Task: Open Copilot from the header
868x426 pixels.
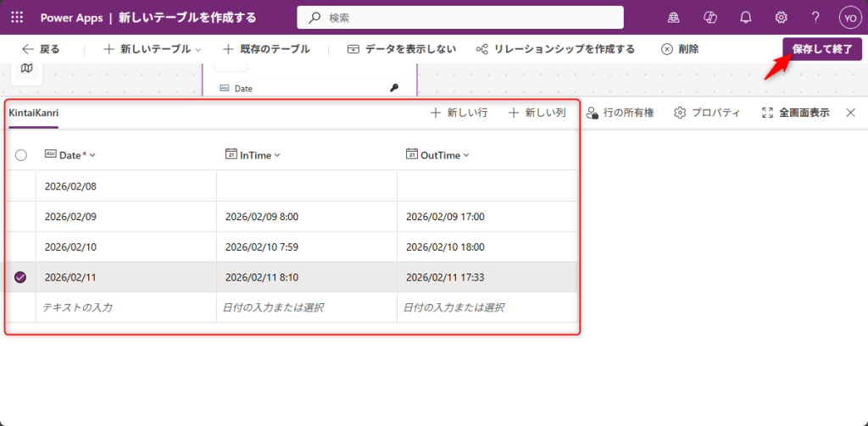Action: (x=710, y=17)
